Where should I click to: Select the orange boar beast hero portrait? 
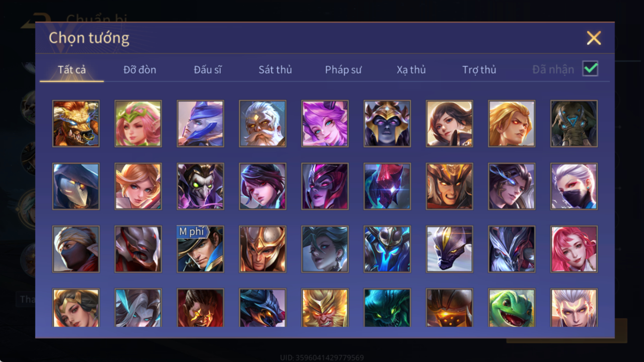point(76,124)
